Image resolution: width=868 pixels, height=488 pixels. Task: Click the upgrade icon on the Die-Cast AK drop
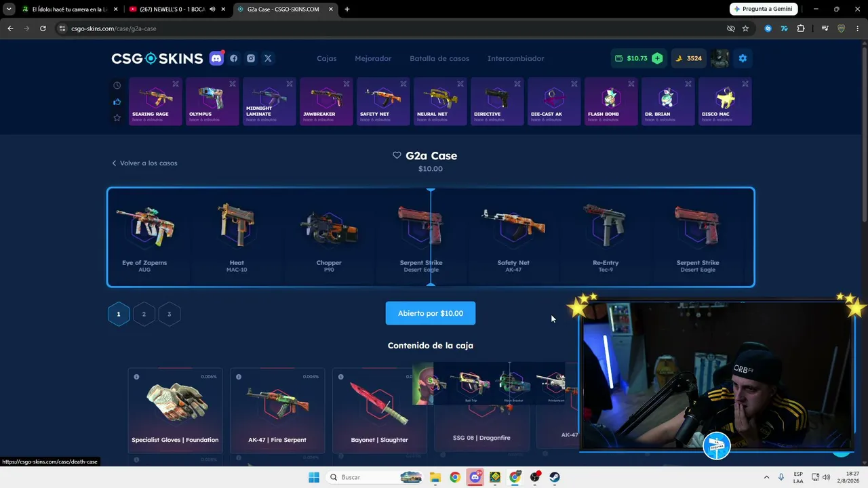[574, 84]
